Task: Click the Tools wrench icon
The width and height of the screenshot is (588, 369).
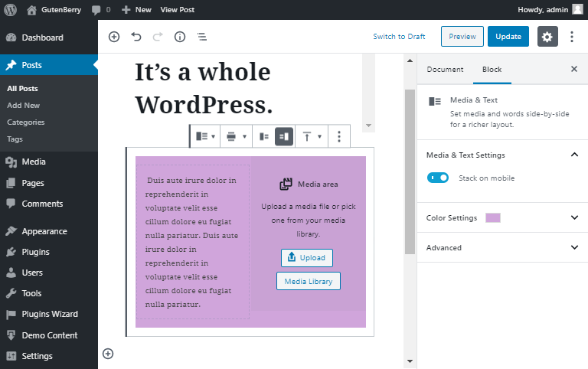Action: point(11,293)
